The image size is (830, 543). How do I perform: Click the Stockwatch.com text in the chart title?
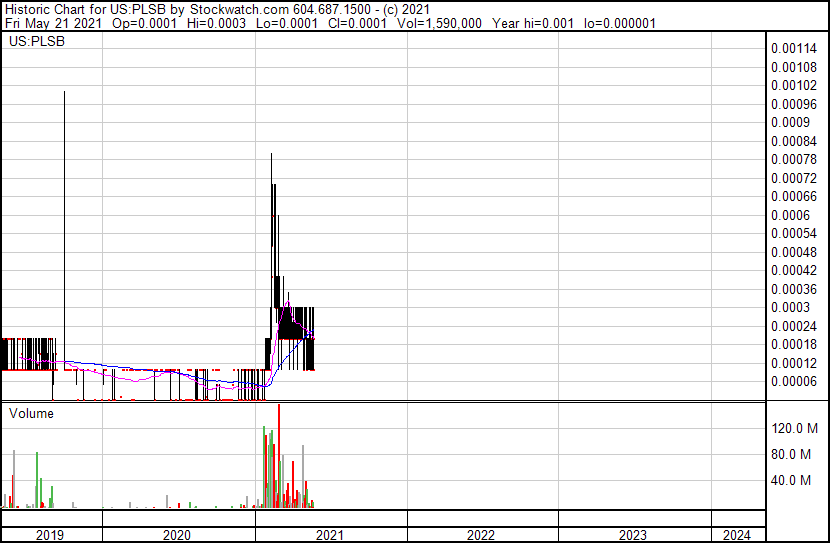tap(247, 9)
